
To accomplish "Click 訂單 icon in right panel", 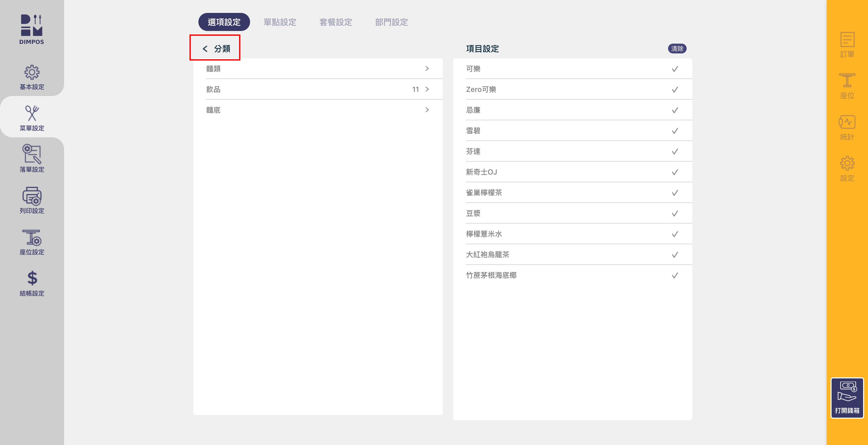I will (x=847, y=44).
